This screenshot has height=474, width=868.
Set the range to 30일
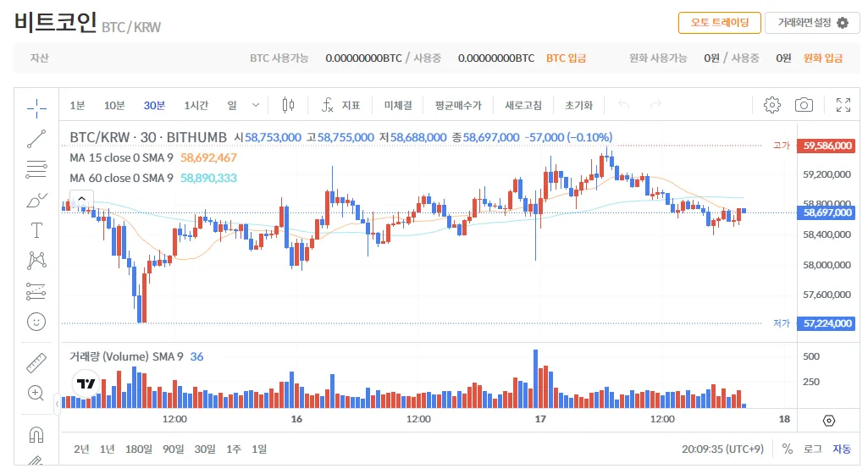click(x=205, y=449)
